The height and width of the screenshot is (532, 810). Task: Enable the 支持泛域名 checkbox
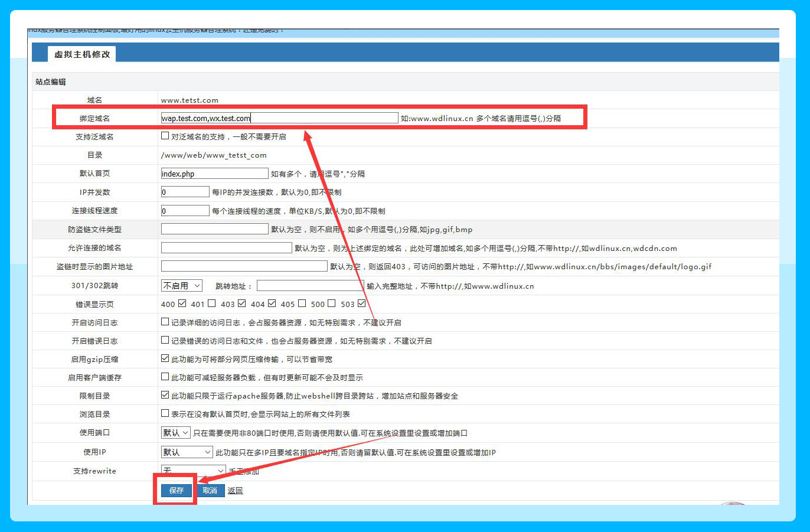pos(165,136)
